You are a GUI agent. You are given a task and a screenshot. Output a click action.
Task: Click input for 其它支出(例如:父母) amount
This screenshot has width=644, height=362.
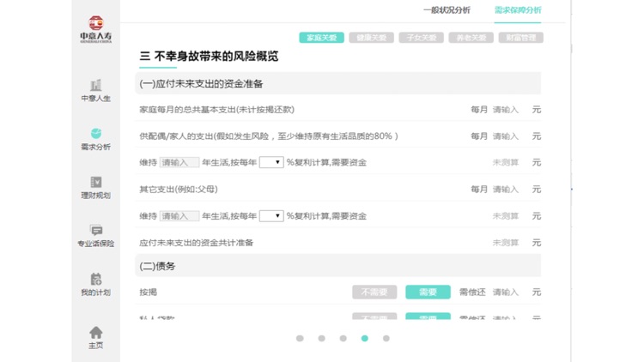(506, 190)
